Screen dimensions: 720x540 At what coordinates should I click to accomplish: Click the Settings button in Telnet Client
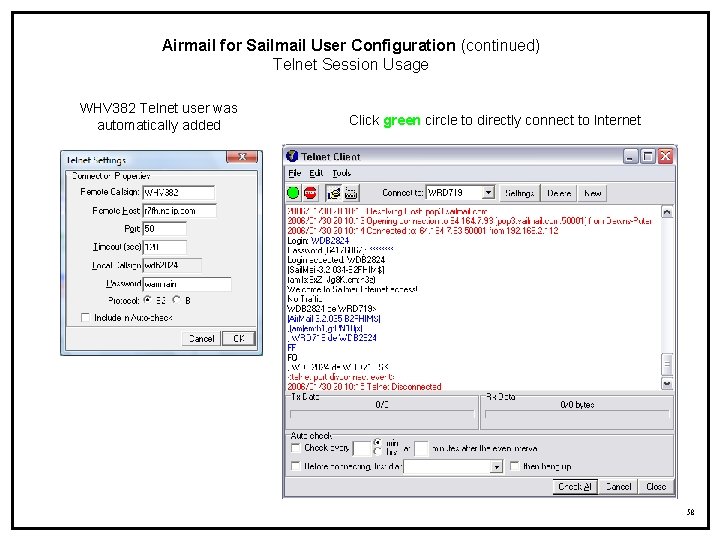520,193
